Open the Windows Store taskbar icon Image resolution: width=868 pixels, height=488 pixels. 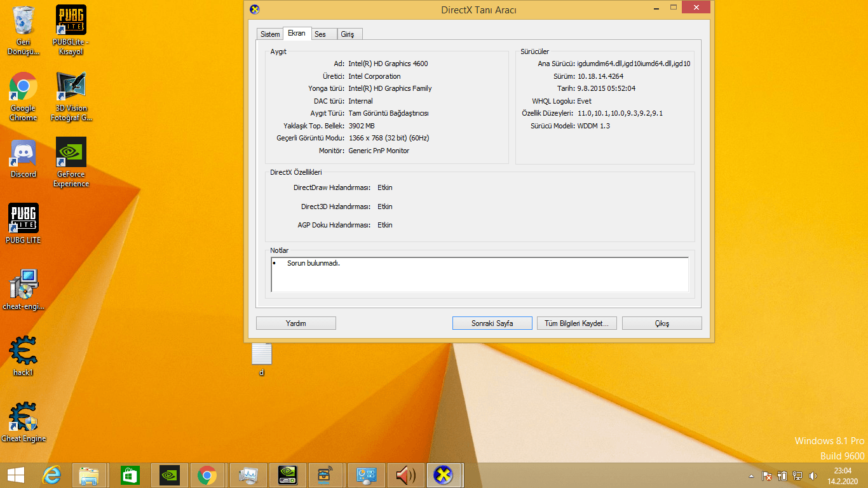[x=130, y=475]
